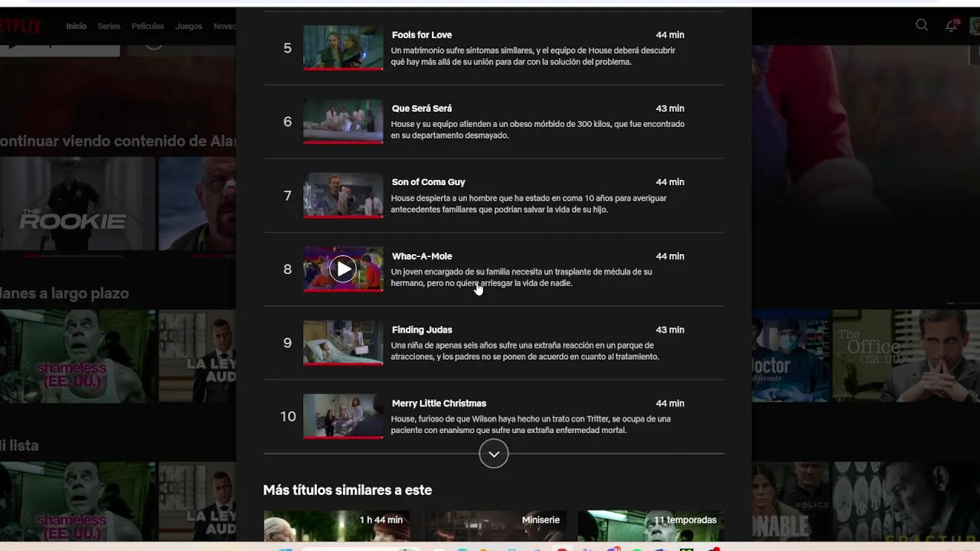Click the 'Más títulos similares a este' heading

(348, 490)
